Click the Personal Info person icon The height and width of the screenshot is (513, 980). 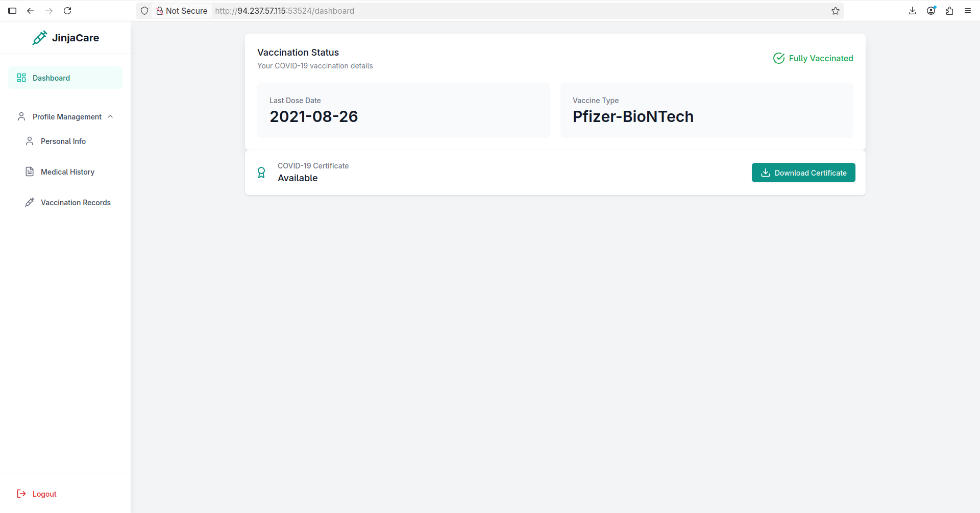pos(30,141)
